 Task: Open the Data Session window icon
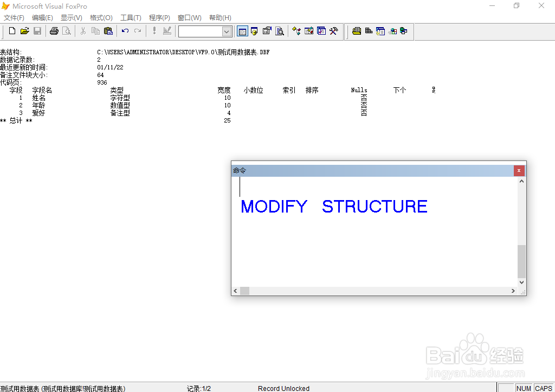point(254,31)
